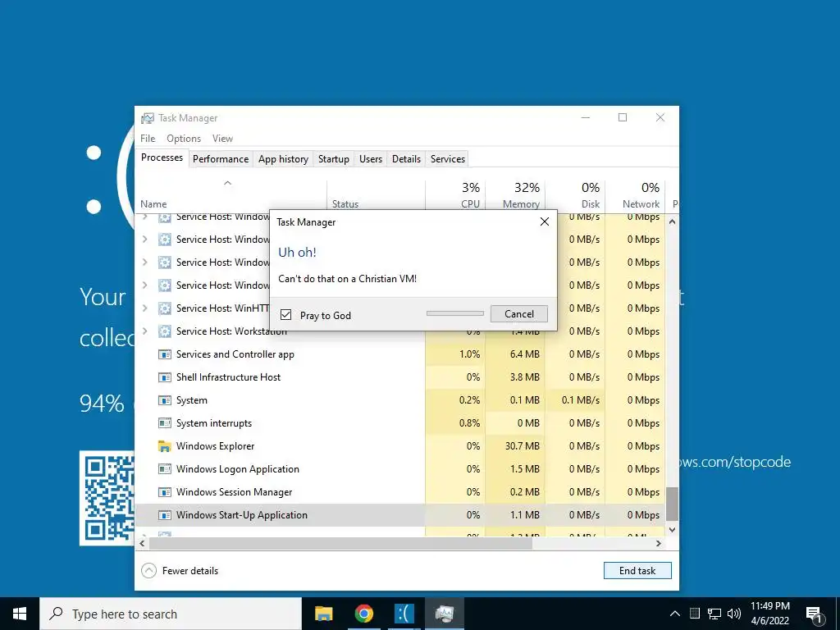Collapse details with the Fewer details arrow
The width and height of the screenshot is (840, 630).
[x=149, y=571]
